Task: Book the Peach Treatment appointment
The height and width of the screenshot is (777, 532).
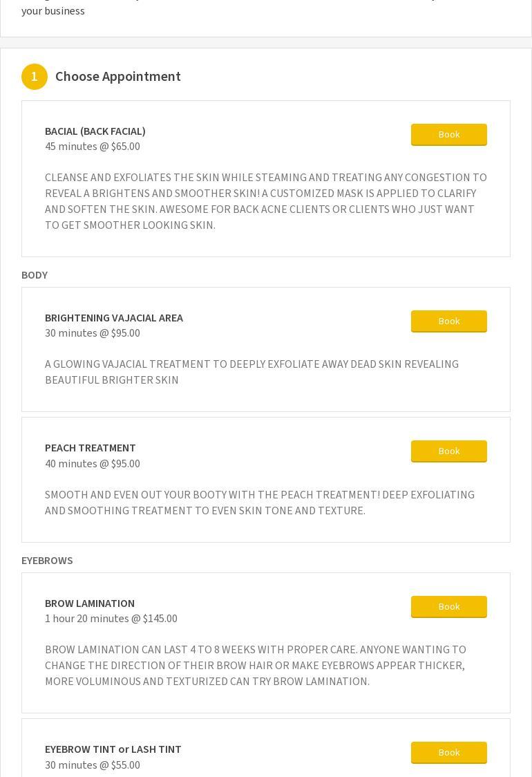Action: (x=449, y=451)
